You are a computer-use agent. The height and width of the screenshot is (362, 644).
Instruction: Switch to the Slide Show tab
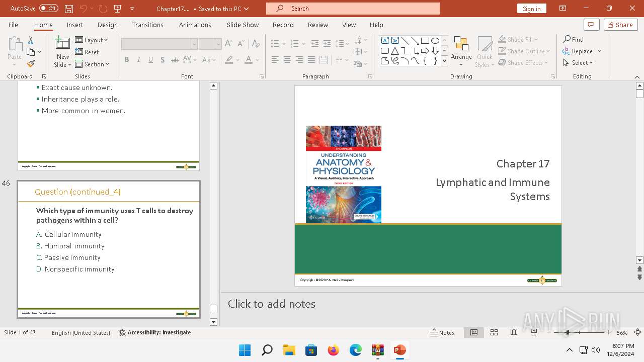pos(243,25)
